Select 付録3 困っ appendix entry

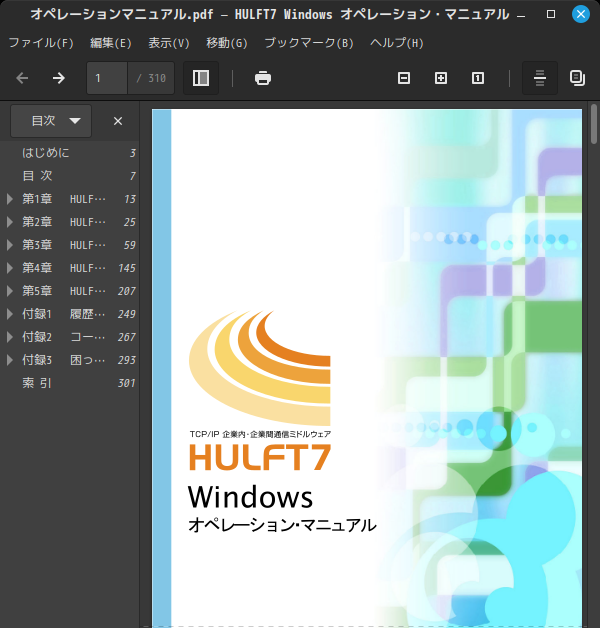[70, 360]
